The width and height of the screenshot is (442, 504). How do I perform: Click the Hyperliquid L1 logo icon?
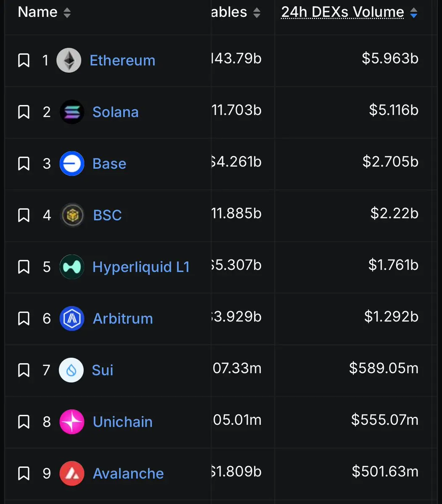coord(72,267)
